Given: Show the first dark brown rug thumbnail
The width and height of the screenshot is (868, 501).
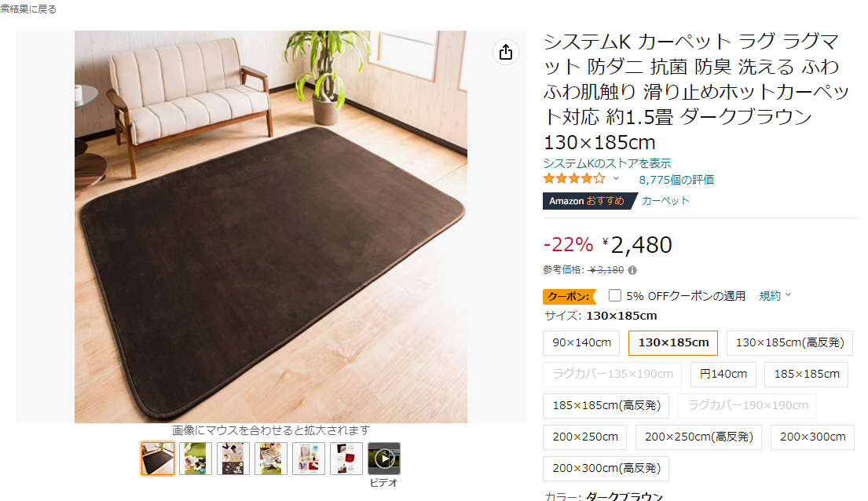Looking at the screenshot, I should pyautogui.click(x=158, y=459).
